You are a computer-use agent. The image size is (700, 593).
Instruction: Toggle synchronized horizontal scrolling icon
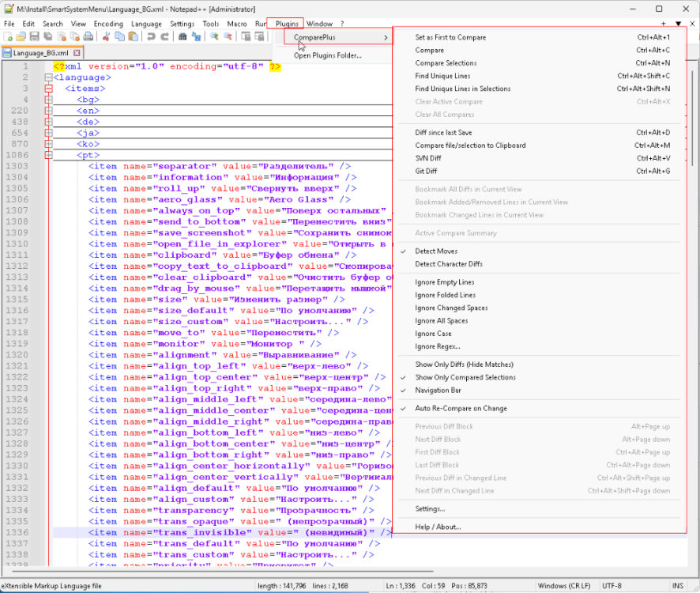[259, 36]
